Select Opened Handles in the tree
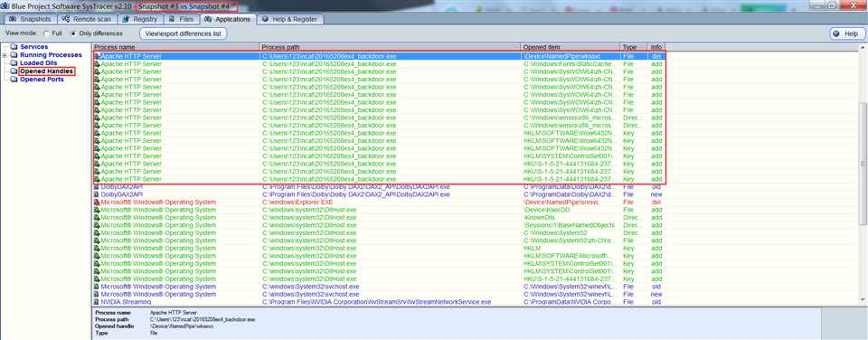This screenshot has height=340, width=868. point(46,71)
